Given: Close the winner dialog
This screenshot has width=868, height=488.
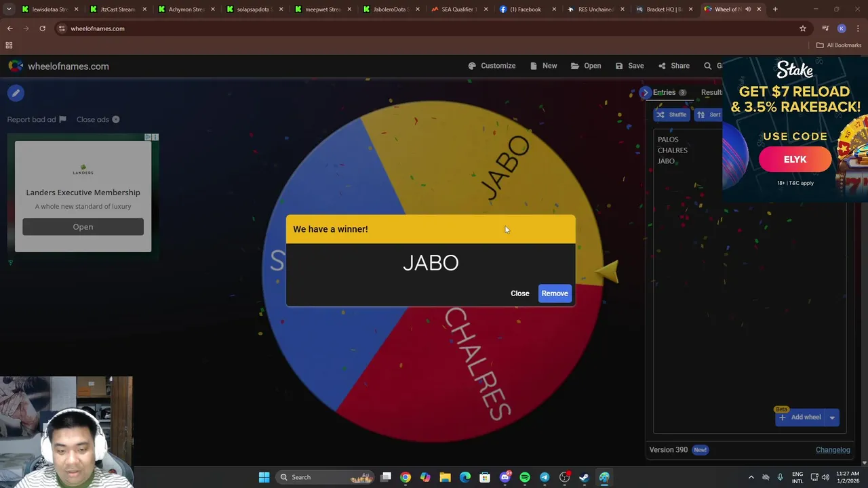Looking at the screenshot, I should 520,293.
